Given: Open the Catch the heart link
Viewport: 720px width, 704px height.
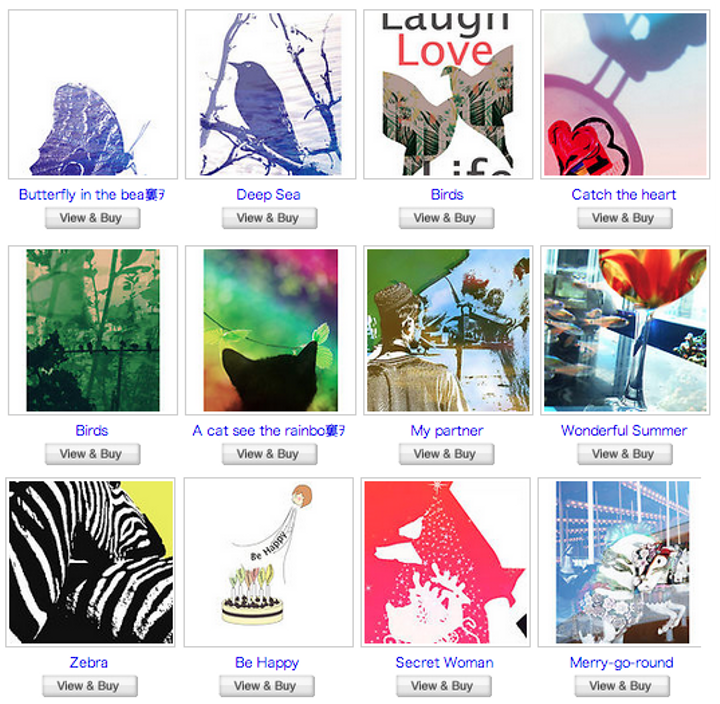Looking at the screenshot, I should click(624, 195).
